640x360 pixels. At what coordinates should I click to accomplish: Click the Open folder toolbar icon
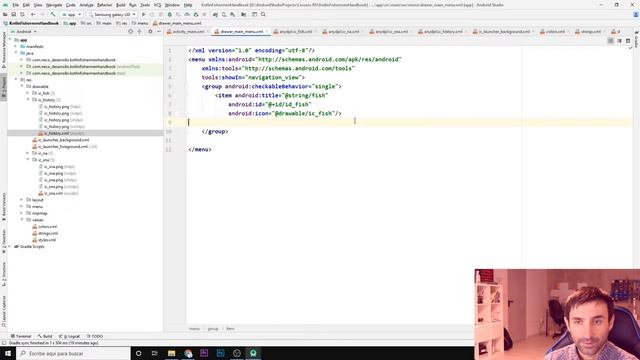(x=5, y=14)
